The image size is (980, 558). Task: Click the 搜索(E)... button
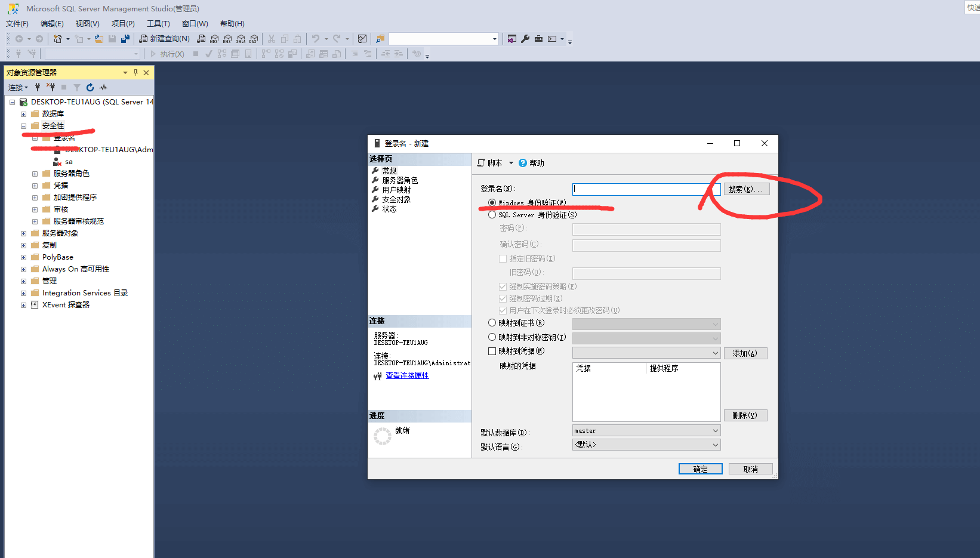click(x=746, y=189)
